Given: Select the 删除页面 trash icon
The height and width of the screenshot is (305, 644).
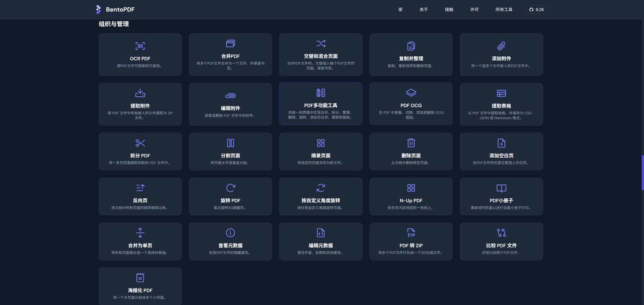Looking at the screenshot, I should pos(411,142).
